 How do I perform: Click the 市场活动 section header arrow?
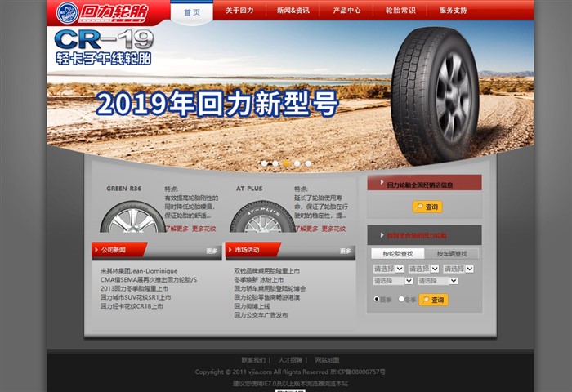point(230,250)
